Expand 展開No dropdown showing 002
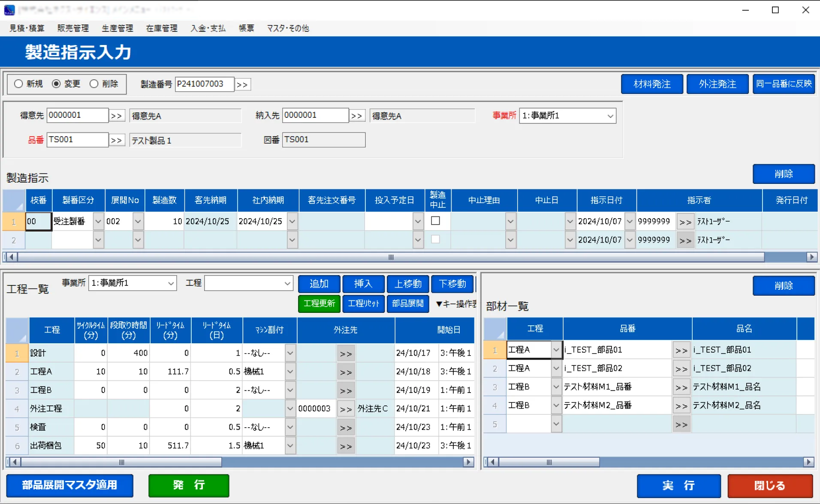Image resolution: width=820 pixels, height=504 pixels. click(x=138, y=222)
